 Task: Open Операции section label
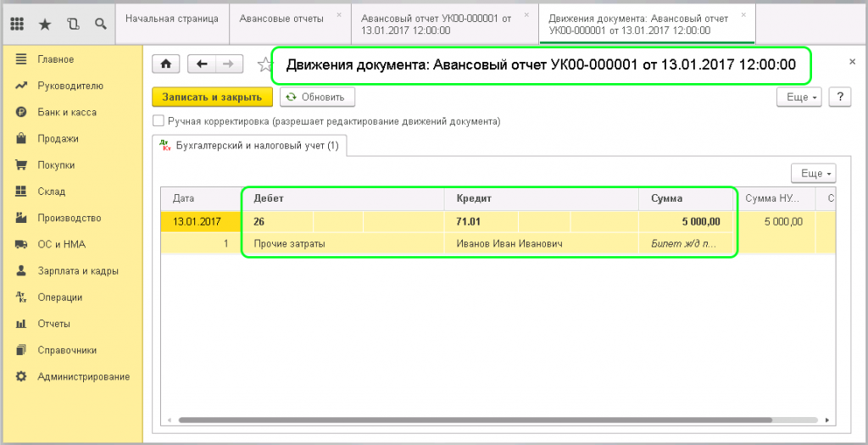tap(60, 298)
